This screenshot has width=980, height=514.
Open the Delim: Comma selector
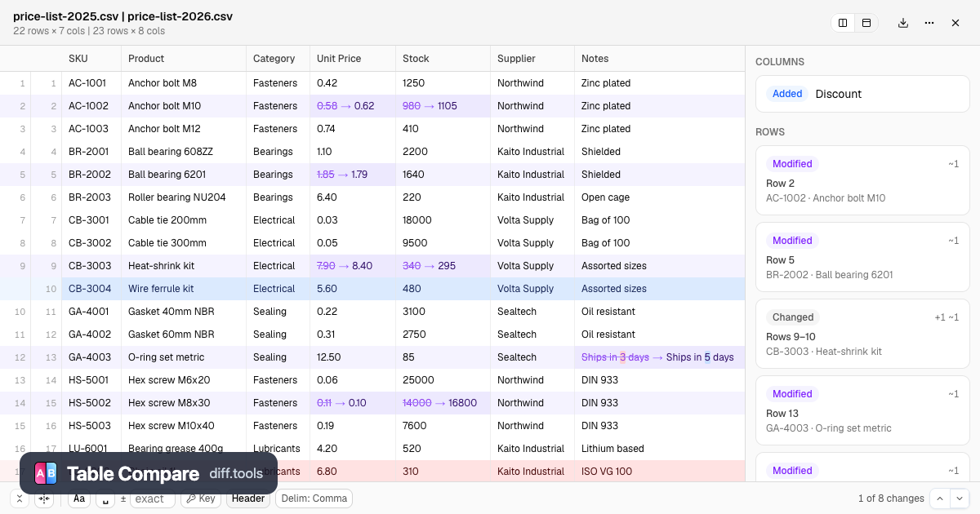[314, 498]
